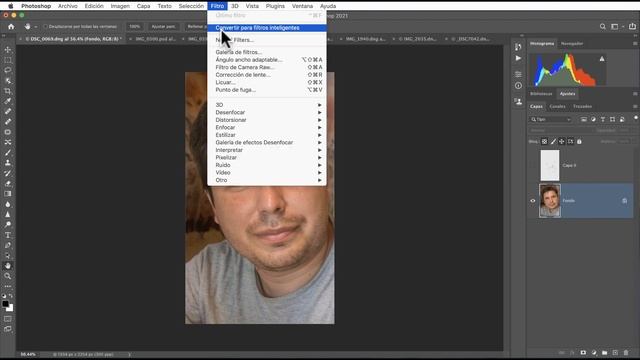Click the Fondo layer thumbnail
This screenshot has width=640, height=360.
pyautogui.click(x=550, y=200)
